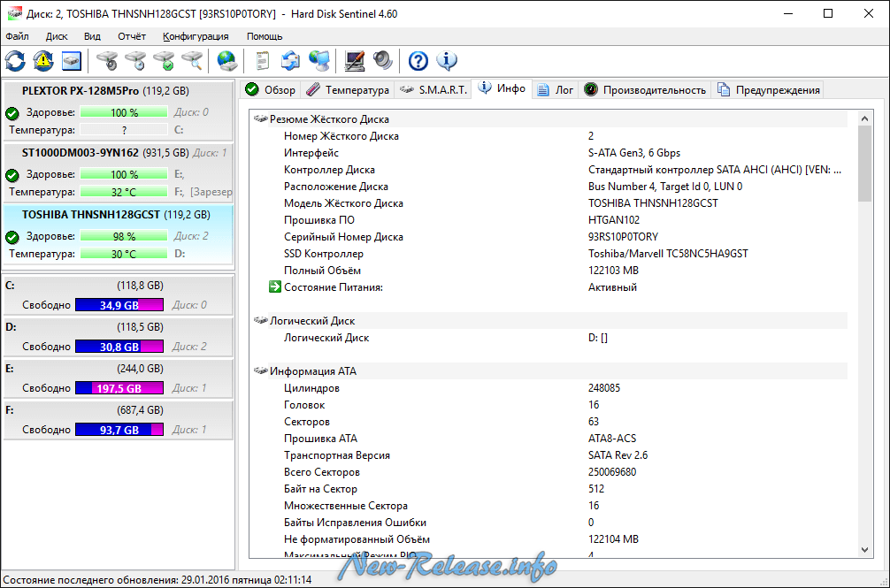Click the last update status bar text
Screen dimensions: 890x588
[157, 580]
